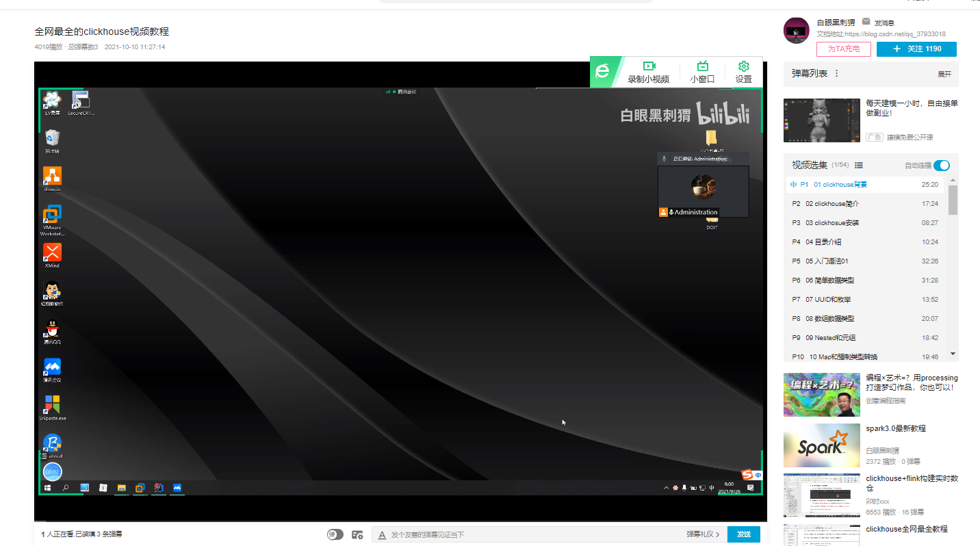
Task: Select episode P6 06 简单数据类型
Action: (x=865, y=281)
